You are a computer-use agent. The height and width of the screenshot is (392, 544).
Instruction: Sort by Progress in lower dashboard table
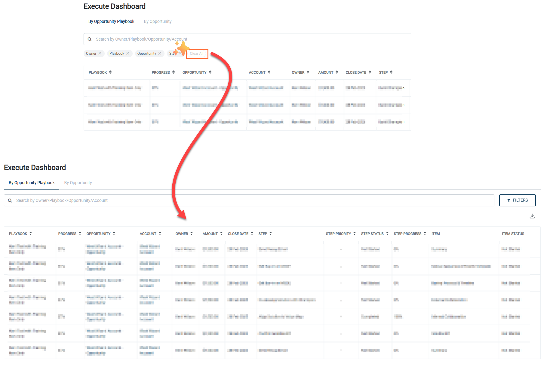tap(80, 233)
